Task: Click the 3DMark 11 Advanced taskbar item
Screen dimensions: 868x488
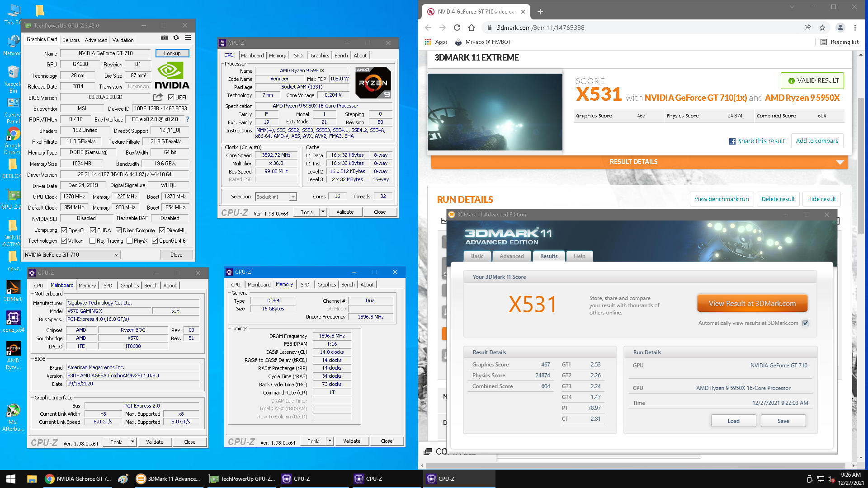Action: (169, 479)
